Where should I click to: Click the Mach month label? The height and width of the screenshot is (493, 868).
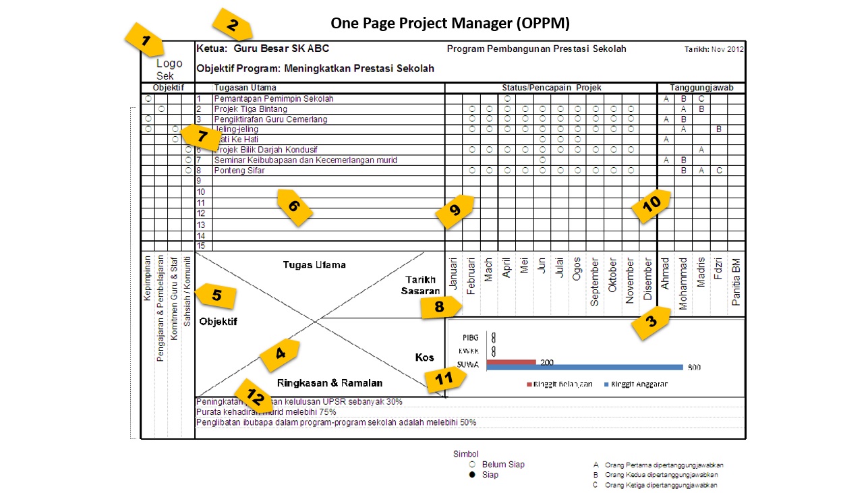pos(489,268)
